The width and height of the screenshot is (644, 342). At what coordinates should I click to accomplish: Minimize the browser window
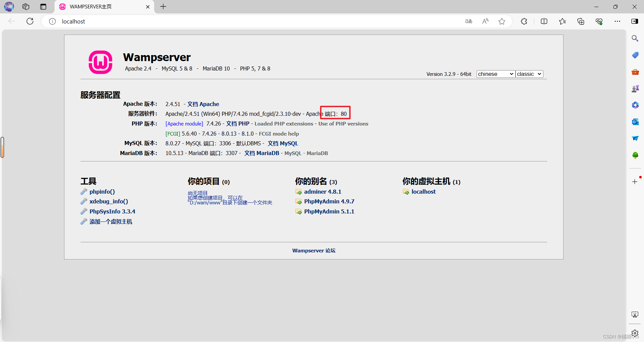596,7
